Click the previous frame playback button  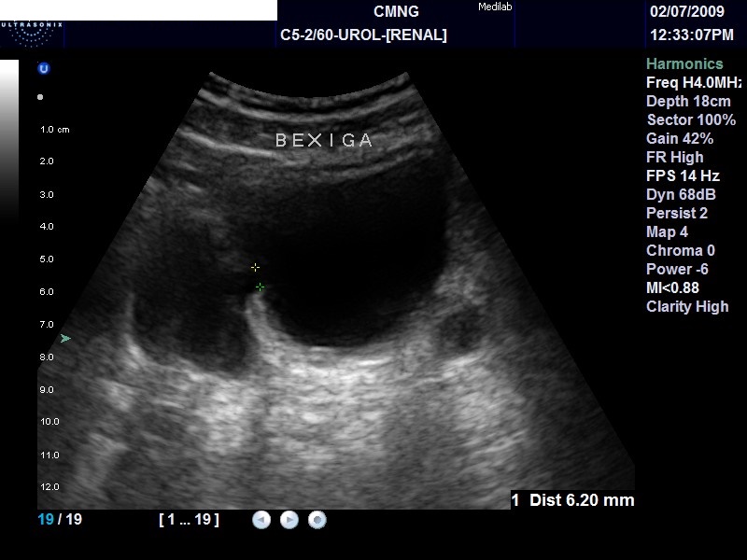pyautogui.click(x=261, y=520)
